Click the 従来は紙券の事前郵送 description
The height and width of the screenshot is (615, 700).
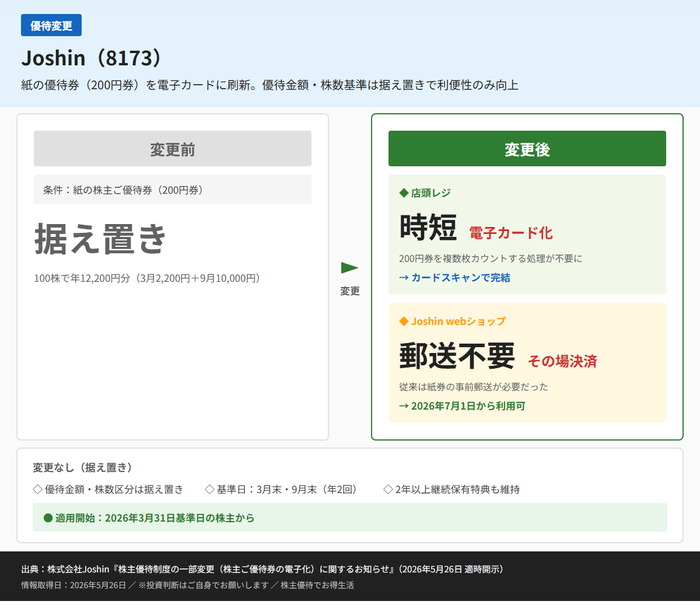click(x=474, y=387)
